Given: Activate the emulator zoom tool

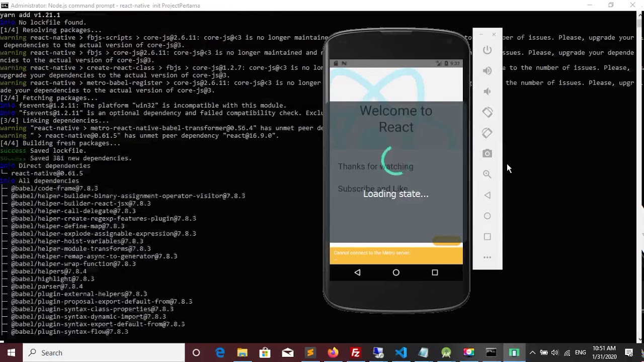Looking at the screenshot, I should 487,174.
